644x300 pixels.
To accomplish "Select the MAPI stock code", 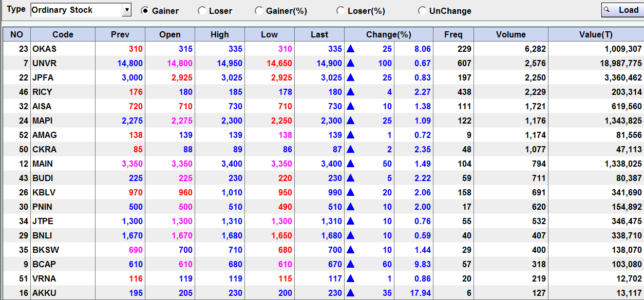I will (x=43, y=121).
